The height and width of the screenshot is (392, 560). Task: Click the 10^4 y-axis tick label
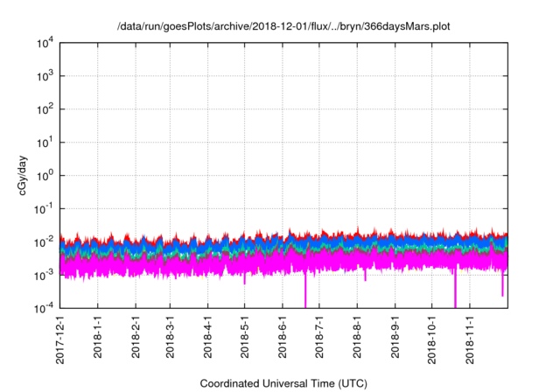[x=44, y=43]
